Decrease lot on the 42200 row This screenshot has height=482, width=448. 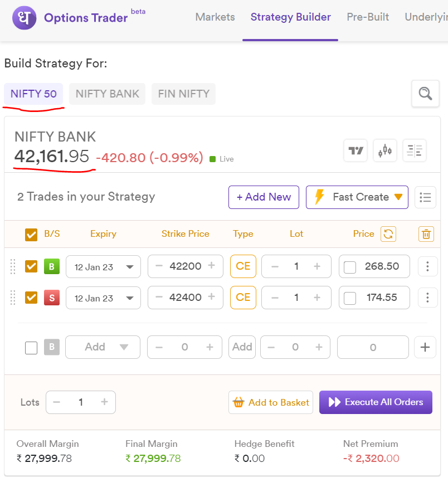click(275, 266)
